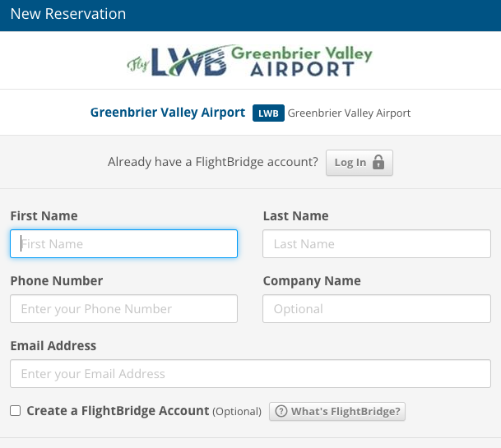This screenshot has width=501, height=448.
Task: Click the New Reservation header title
Action: click(68, 14)
